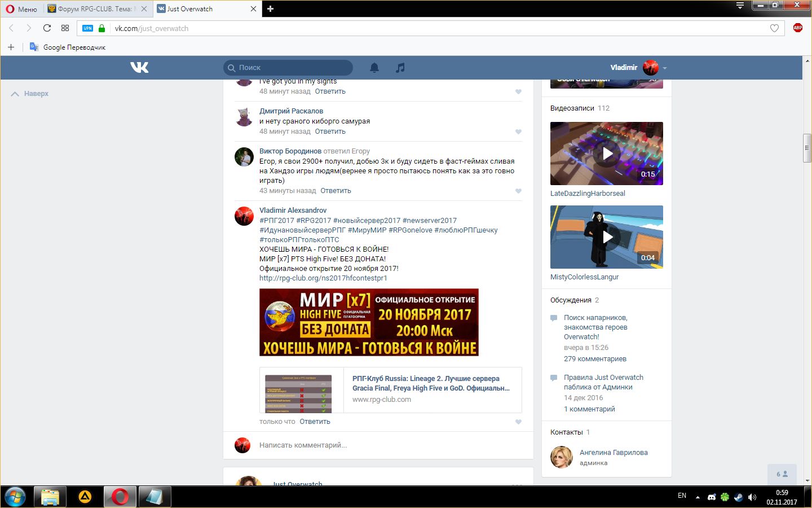Viewport: 812px width, 508px height.
Task: Click the Opera speed dial grid icon
Action: click(65, 28)
